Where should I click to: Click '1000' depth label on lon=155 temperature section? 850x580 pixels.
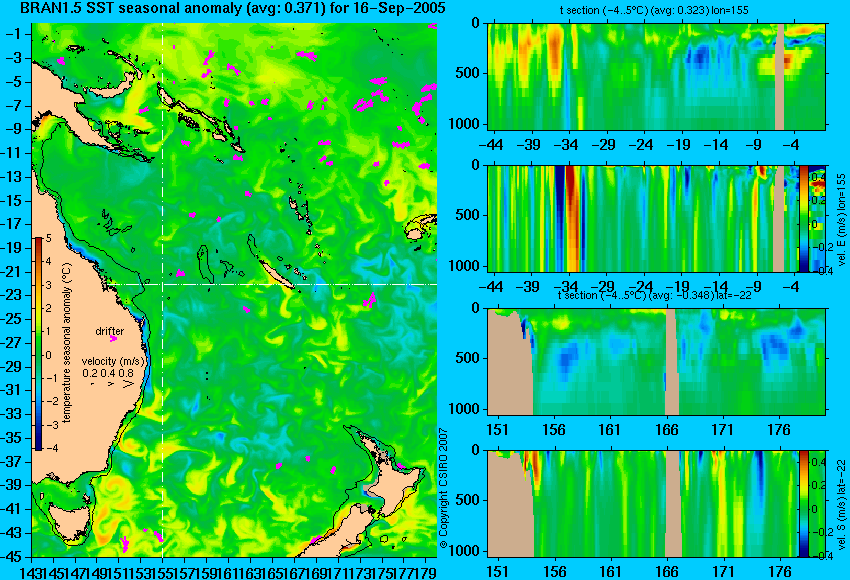[467, 124]
